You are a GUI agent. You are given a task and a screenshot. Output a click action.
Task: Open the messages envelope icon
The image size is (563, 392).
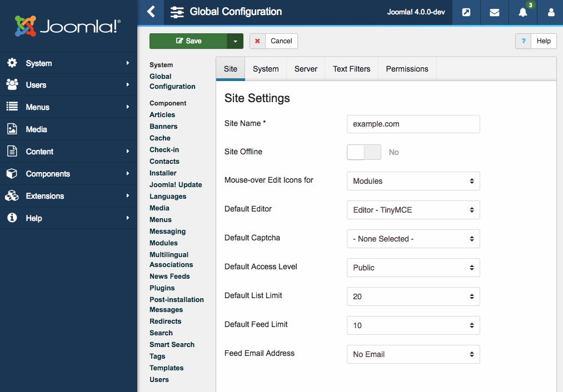coord(494,12)
